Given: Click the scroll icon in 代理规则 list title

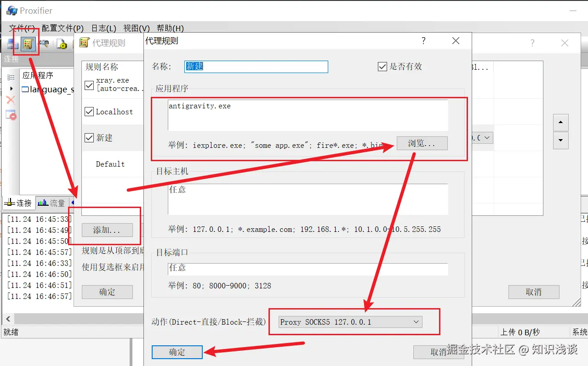Looking at the screenshot, I should coord(84,43).
